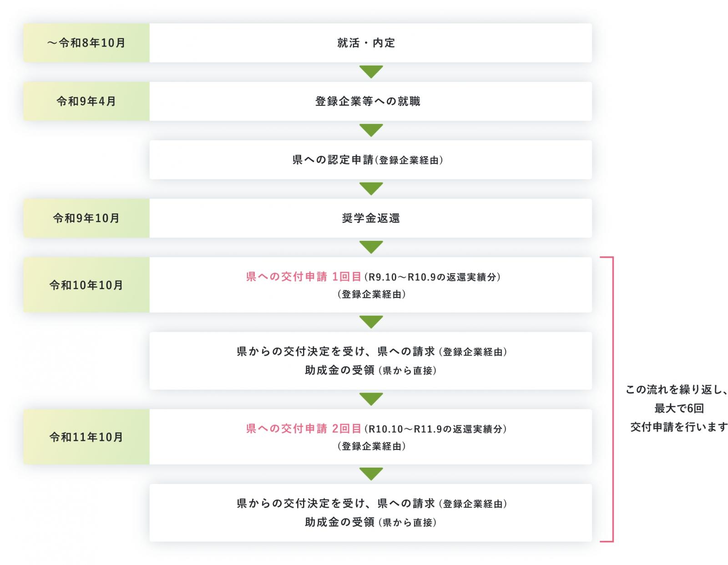Screen dimensions: 728x565
Task: Click the green arrow below 県への認定申請
Action: [x=371, y=188]
